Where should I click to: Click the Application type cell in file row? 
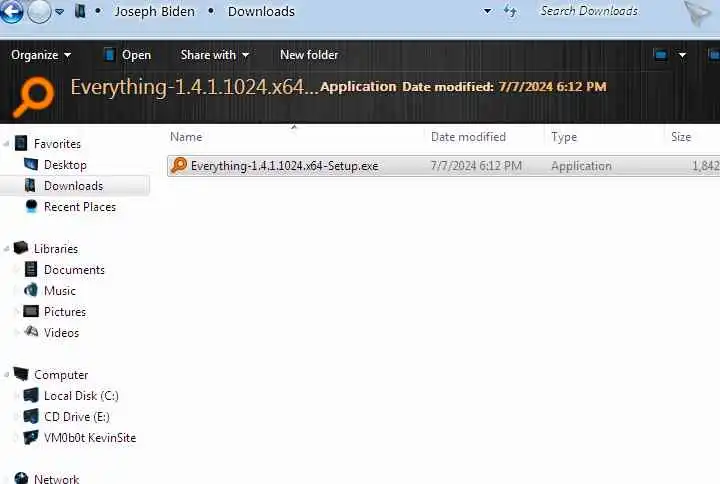pos(581,166)
